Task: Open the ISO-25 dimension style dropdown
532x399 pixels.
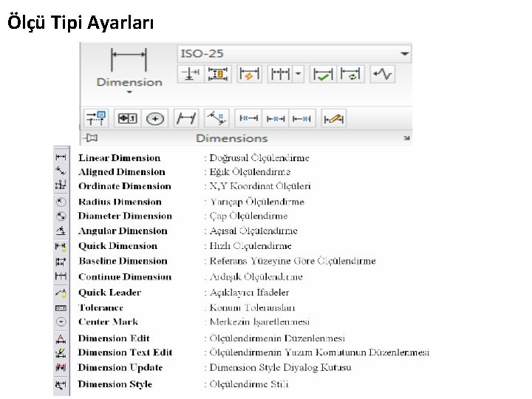Action: pyautogui.click(x=294, y=54)
